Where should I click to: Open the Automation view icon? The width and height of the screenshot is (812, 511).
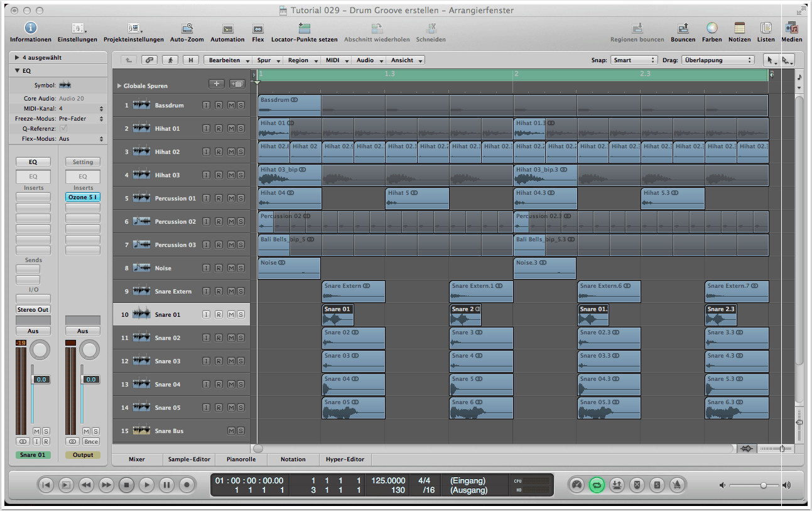(227, 28)
